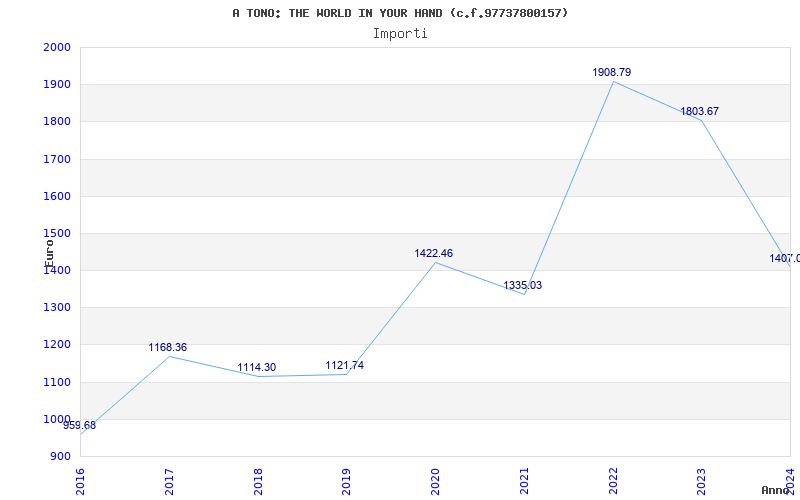The height and width of the screenshot is (500, 800).
Task: Click the y-axis value 2000
Action: pyautogui.click(x=57, y=47)
